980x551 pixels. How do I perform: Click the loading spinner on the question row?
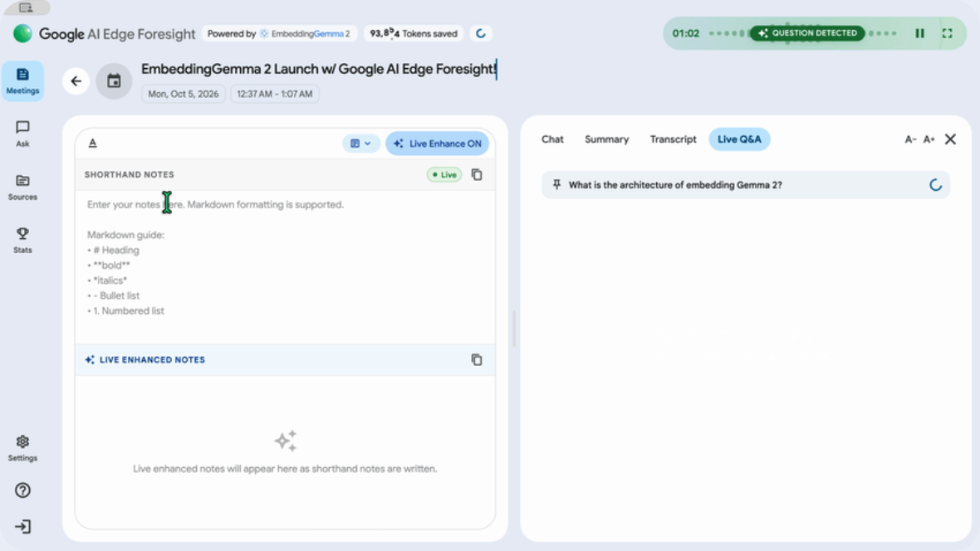[935, 185]
